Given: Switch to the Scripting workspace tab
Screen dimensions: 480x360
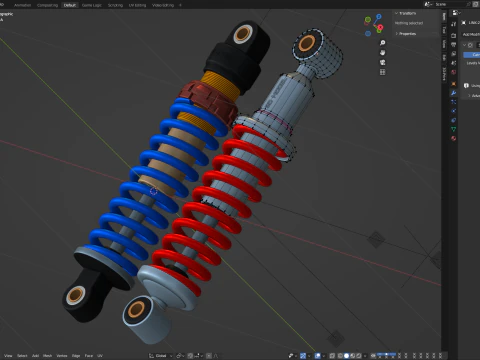Looking at the screenshot, I should (x=115, y=5).
